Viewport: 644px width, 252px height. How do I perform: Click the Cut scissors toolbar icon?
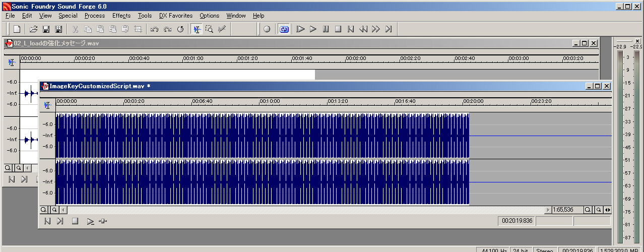[x=75, y=29]
